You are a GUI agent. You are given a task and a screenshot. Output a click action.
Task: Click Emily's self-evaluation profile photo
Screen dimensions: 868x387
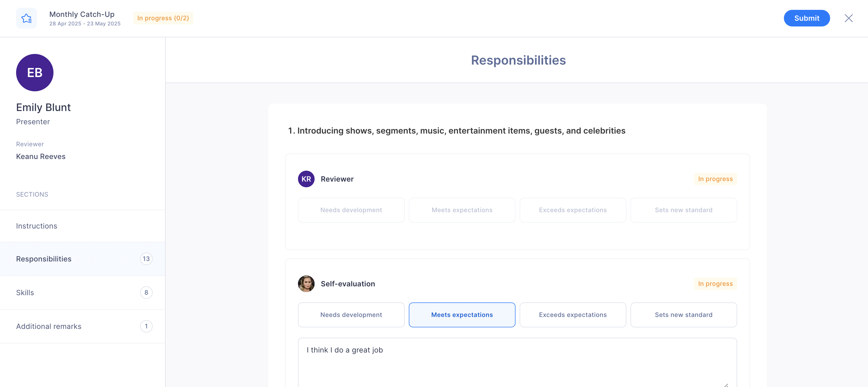point(306,284)
